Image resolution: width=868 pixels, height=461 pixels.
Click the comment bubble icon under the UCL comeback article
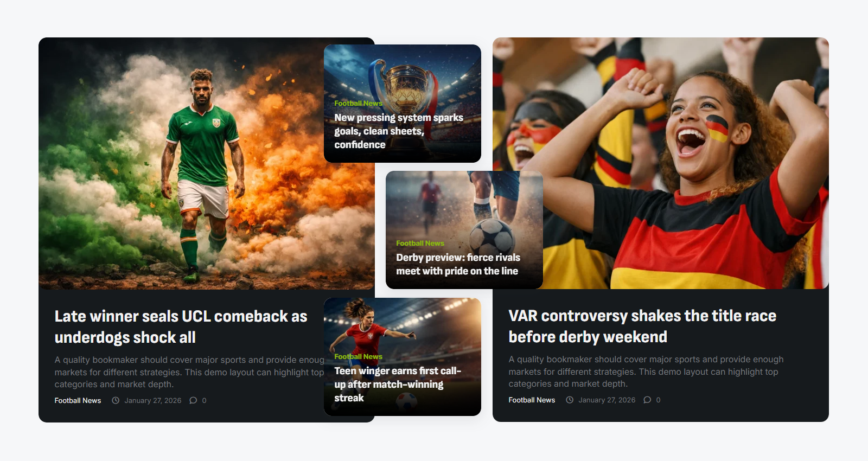pyautogui.click(x=193, y=400)
